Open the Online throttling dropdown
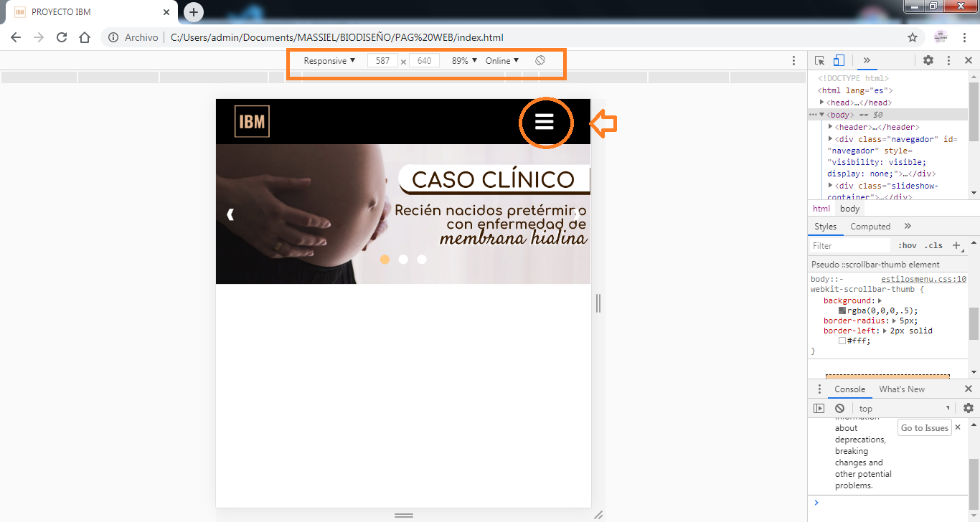The height and width of the screenshot is (522, 980). (x=502, y=61)
